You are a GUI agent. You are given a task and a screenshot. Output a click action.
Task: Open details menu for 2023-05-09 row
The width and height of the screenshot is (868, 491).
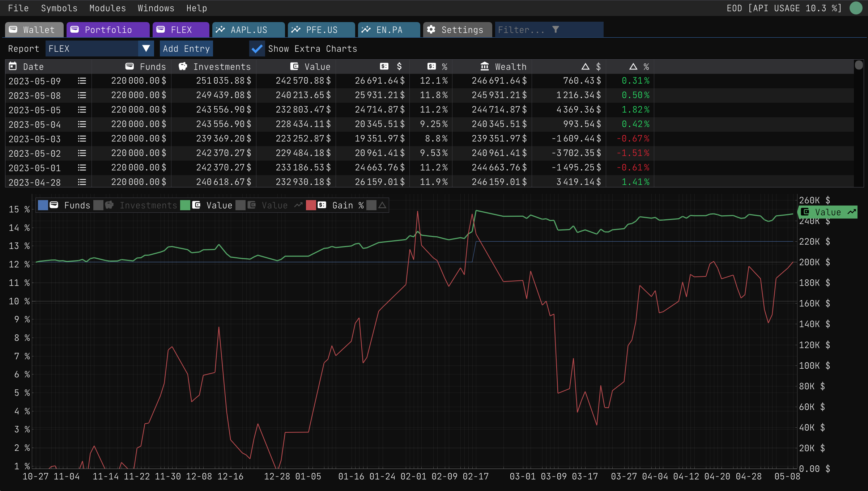(x=82, y=81)
